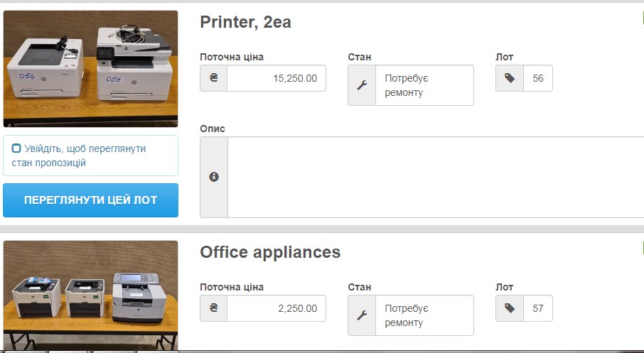The width and height of the screenshot is (644, 353).
Task: Click the tag icon beside lot number 56
Action: point(510,78)
